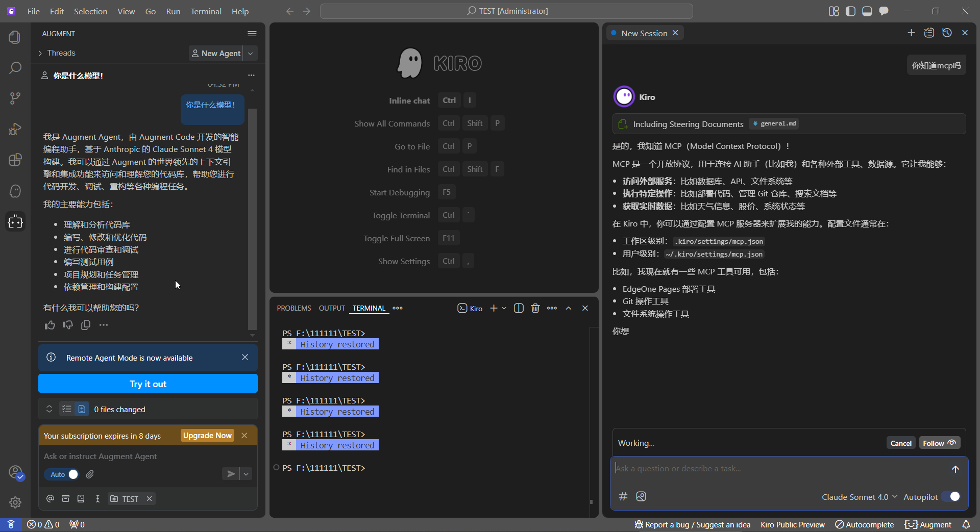Open the Terminal menu
The image size is (980, 532).
[206, 11]
